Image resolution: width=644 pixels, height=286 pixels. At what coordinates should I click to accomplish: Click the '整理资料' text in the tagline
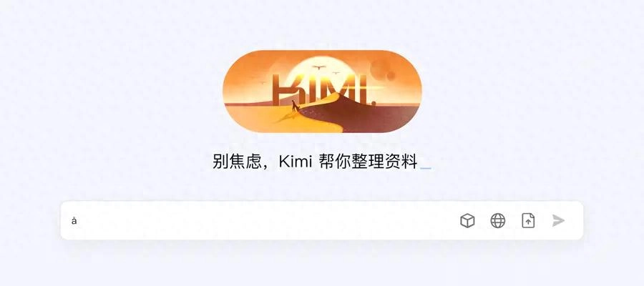point(384,162)
